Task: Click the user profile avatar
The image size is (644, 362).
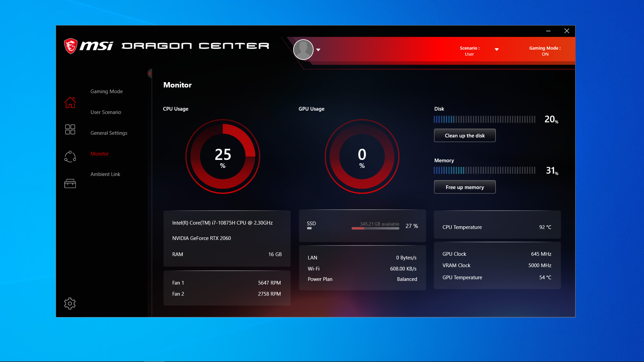Action: point(303,50)
